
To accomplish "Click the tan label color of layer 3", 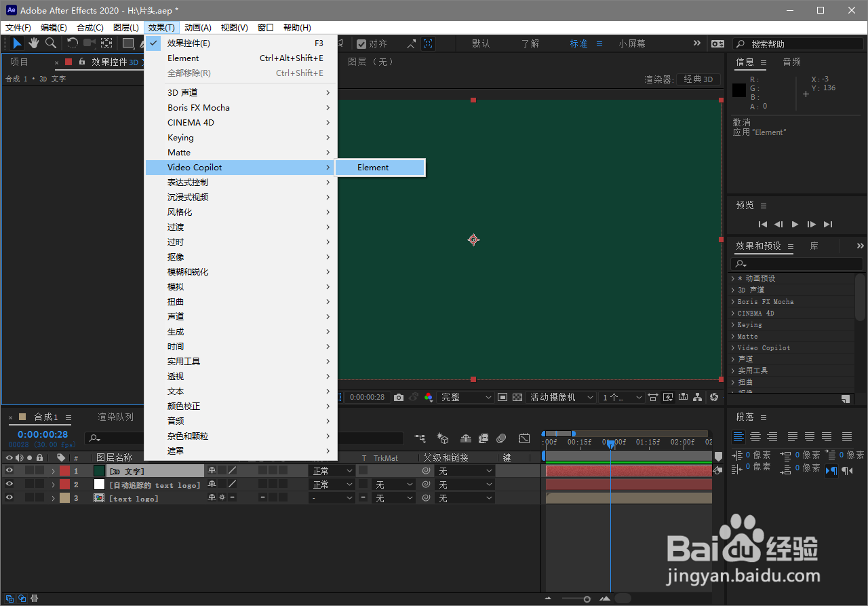I will [x=64, y=497].
